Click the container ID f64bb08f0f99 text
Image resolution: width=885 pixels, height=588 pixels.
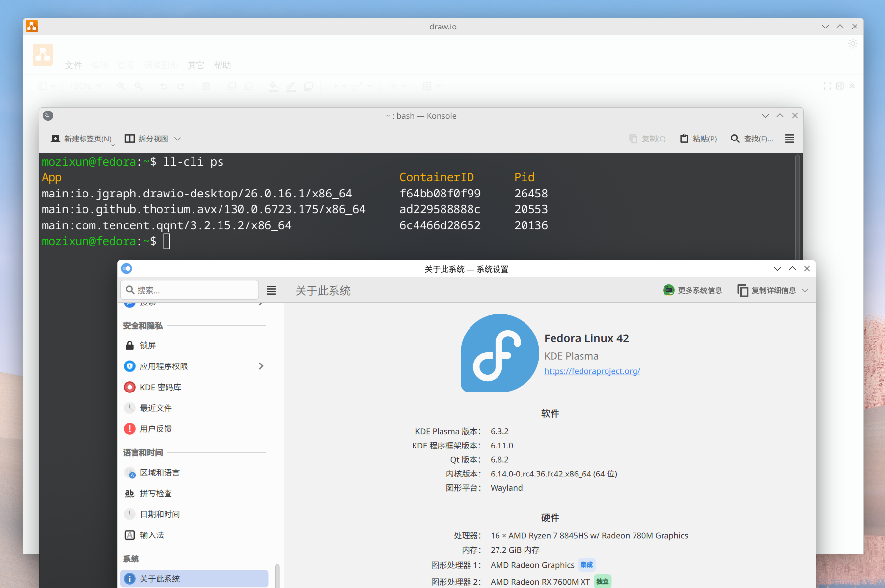440,194
